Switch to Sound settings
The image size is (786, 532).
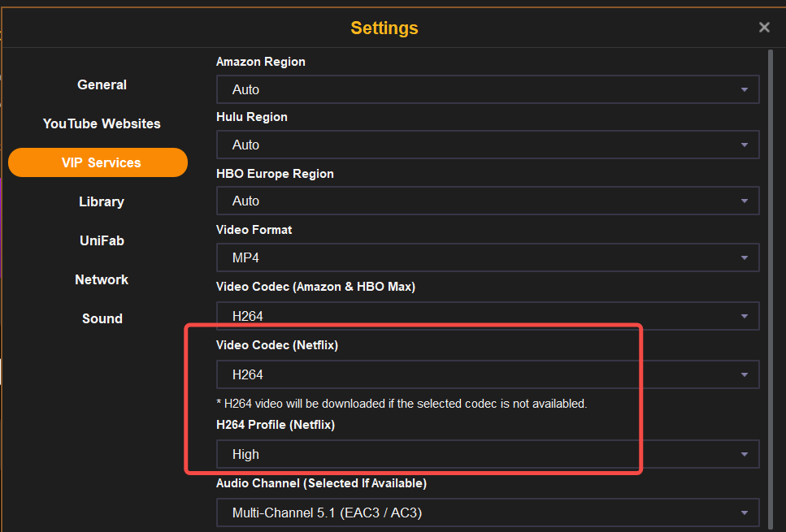(x=102, y=318)
